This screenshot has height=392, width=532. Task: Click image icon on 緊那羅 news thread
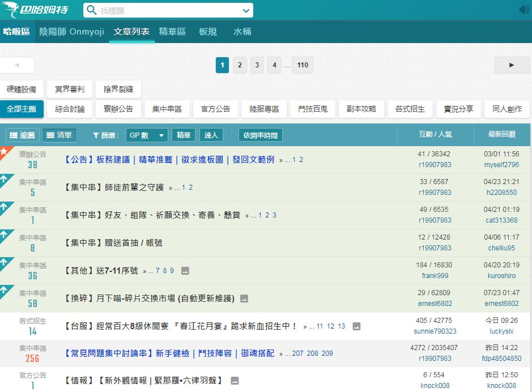coord(235,381)
